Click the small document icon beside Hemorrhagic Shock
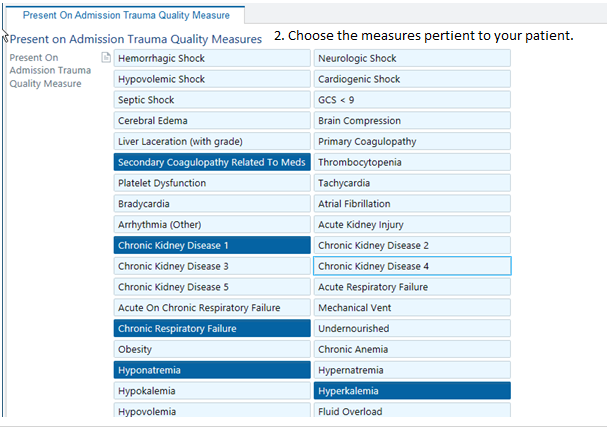 106,58
